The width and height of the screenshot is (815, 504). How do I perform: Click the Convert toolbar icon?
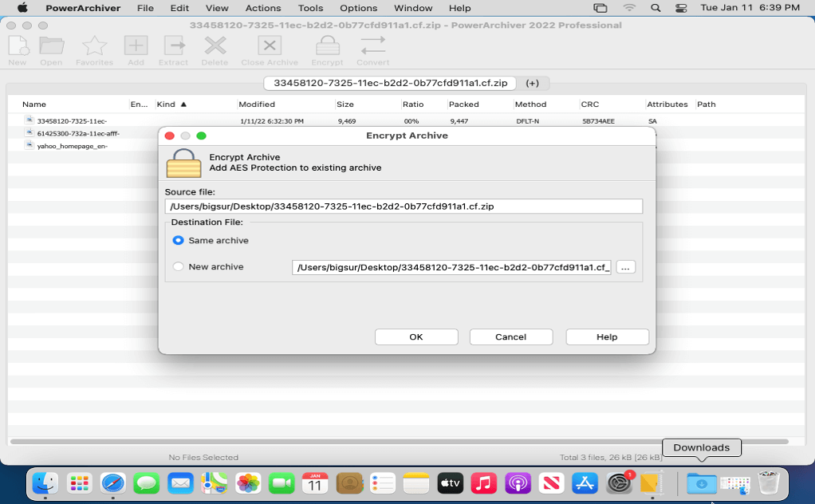coord(372,49)
